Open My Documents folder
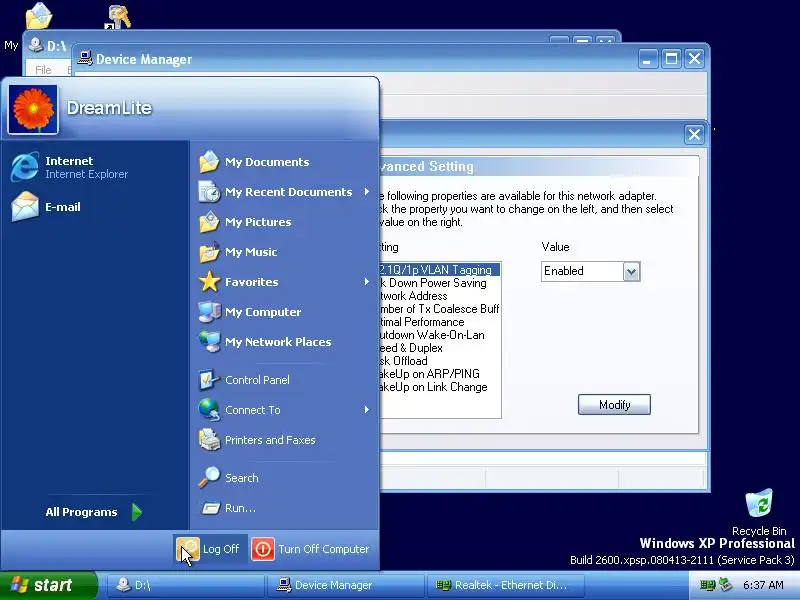Viewport: 800px width, 600px height. click(254, 162)
